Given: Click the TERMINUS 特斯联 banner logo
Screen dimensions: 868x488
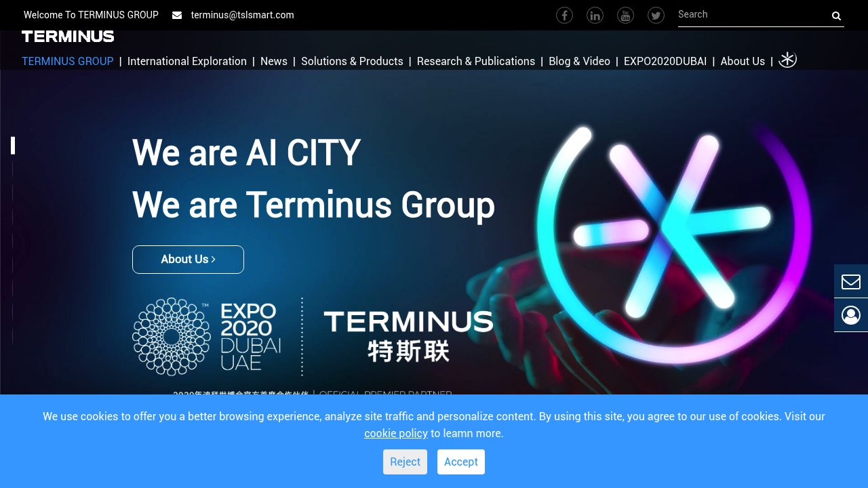Looking at the screenshot, I should [x=408, y=336].
